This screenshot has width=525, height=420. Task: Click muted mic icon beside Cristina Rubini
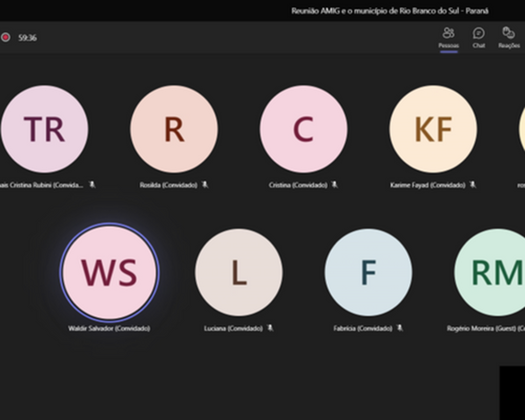[x=92, y=184]
